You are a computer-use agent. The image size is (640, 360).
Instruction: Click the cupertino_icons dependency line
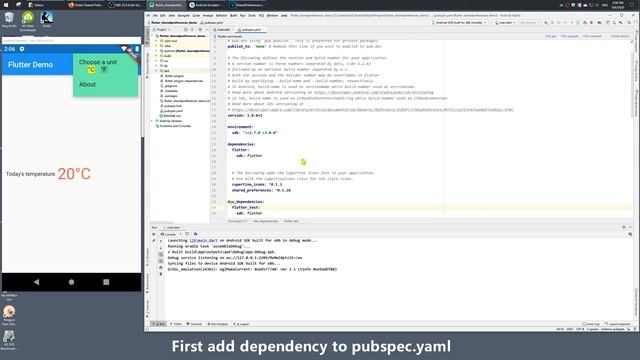[x=257, y=184]
